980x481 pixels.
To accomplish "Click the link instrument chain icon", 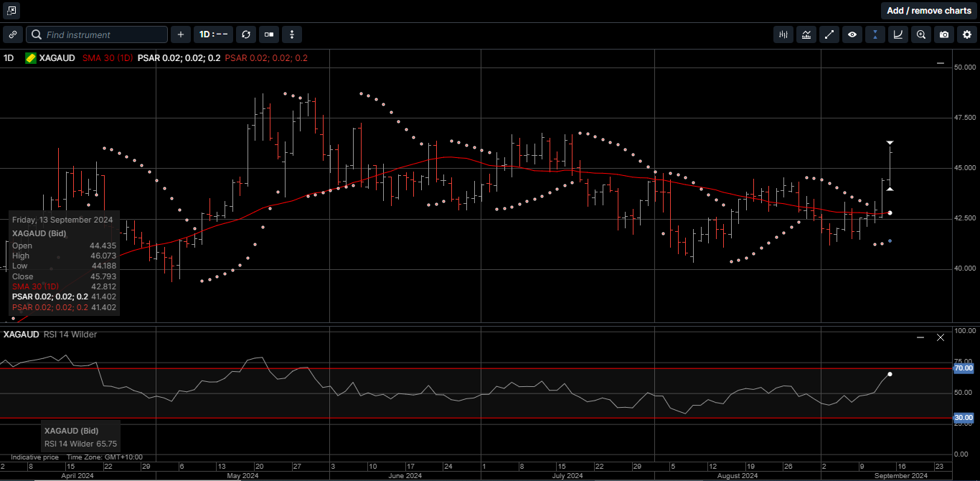I will click(13, 34).
